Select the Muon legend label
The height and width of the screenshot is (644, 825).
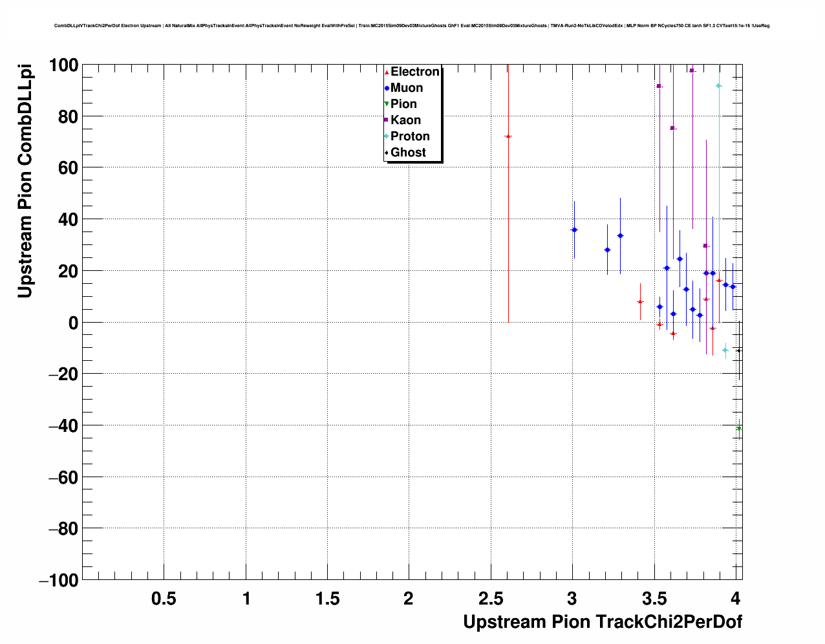[407, 88]
